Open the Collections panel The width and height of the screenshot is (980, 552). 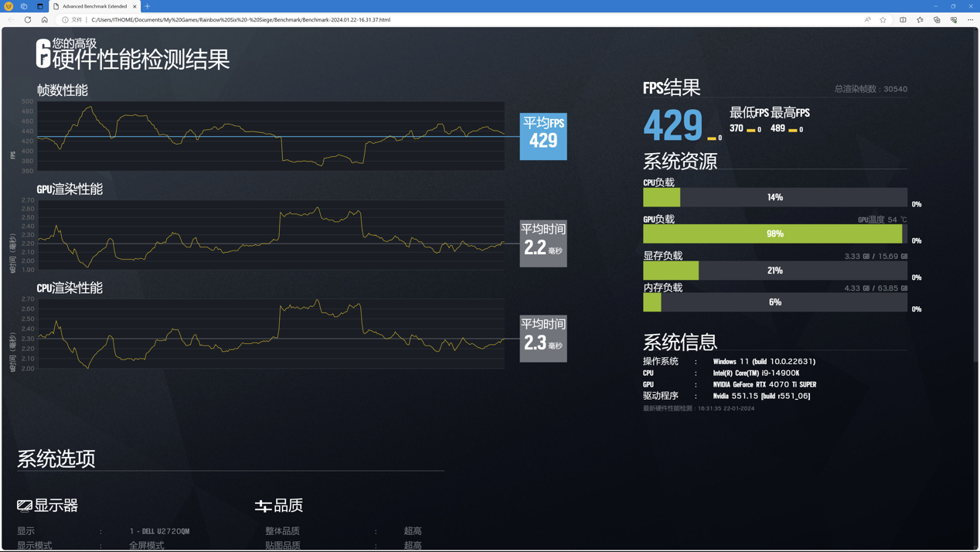[937, 19]
